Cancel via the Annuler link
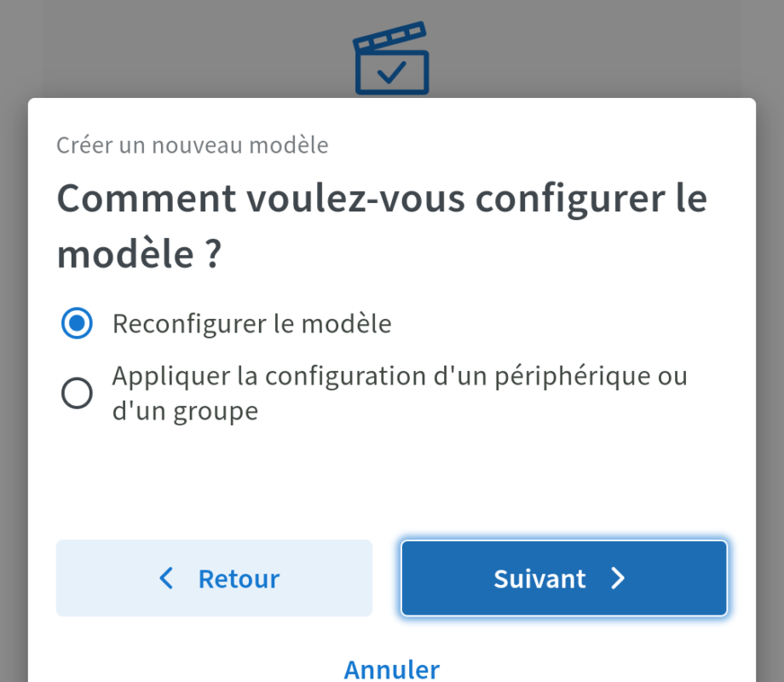 pyautogui.click(x=392, y=669)
